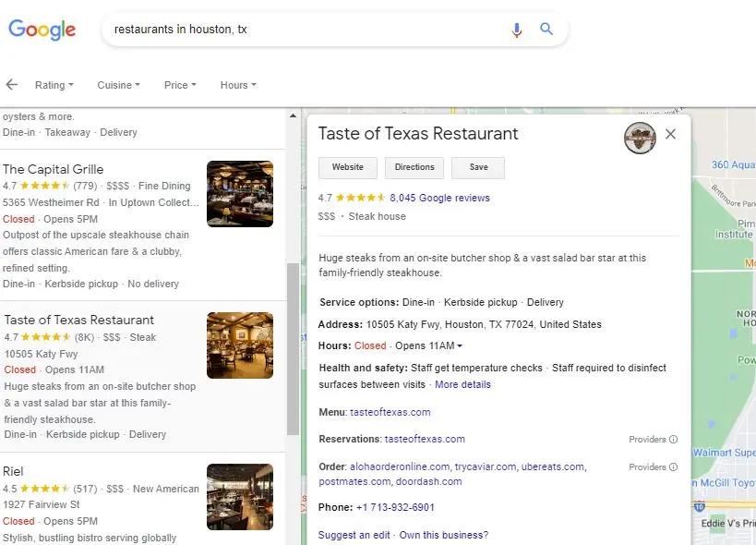Click the results list vertical scrollbar thumb
This screenshot has height=545, width=756.
tap(293, 349)
